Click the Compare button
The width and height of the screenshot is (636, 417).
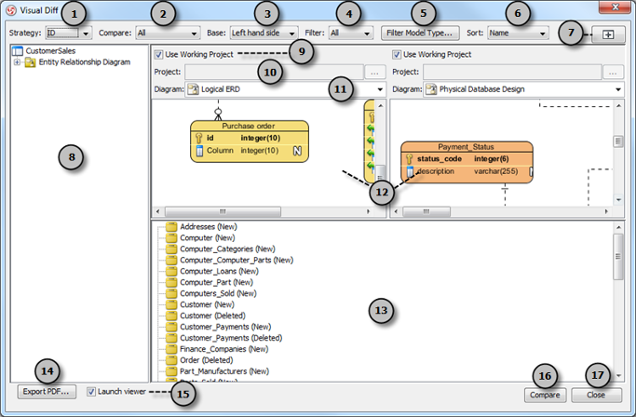(x=545, y=395)
